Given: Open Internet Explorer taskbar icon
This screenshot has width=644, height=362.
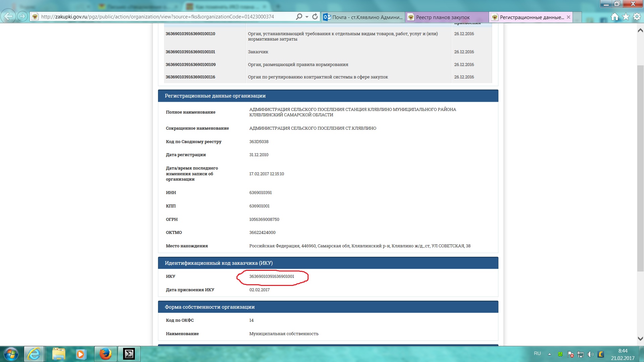Looking at the screenshot, I should click(34, 354).
